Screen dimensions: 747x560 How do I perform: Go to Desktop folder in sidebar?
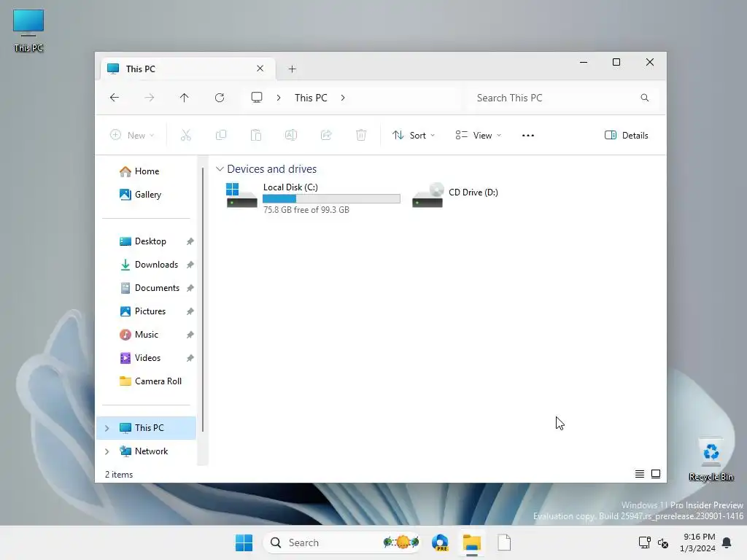[150, 241]
